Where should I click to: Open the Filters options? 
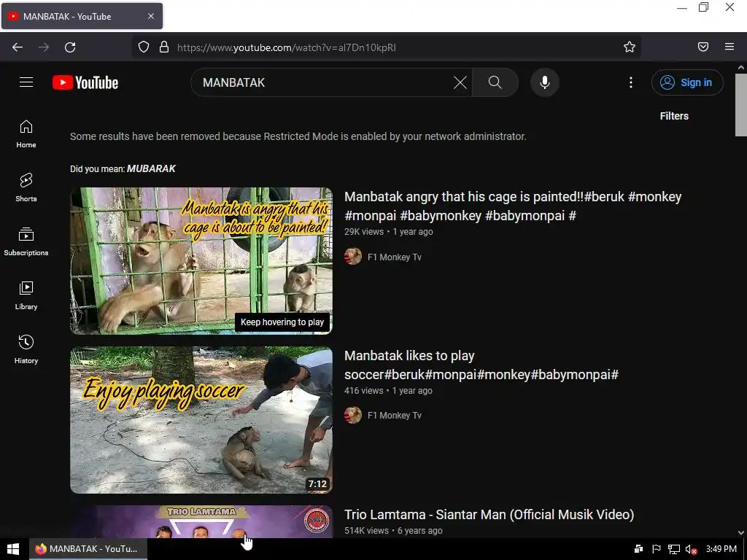click(673, 116)
